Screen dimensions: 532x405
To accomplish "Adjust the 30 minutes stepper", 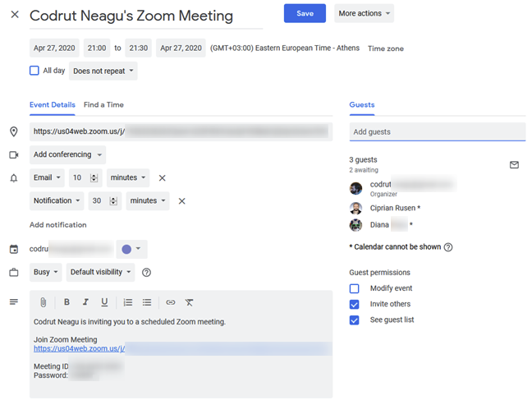I will 113,201.
